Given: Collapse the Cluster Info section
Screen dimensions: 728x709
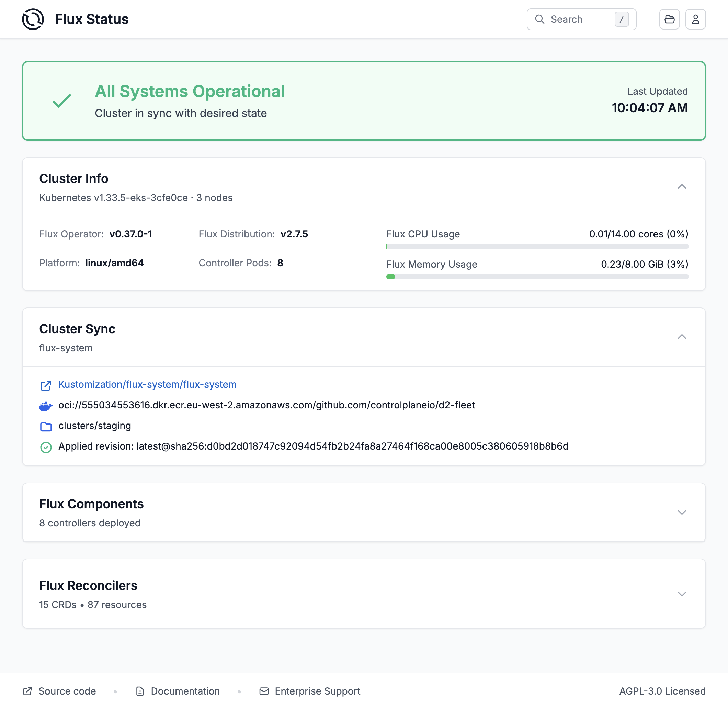Looking at the screenshot, I should (682, 187).
